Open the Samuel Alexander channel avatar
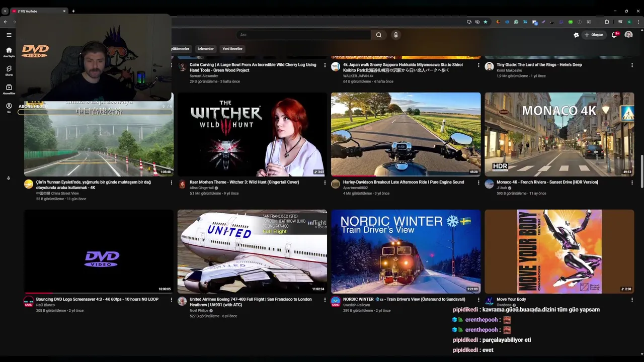Viewport: 644px width, 362px height. [182, 67]
